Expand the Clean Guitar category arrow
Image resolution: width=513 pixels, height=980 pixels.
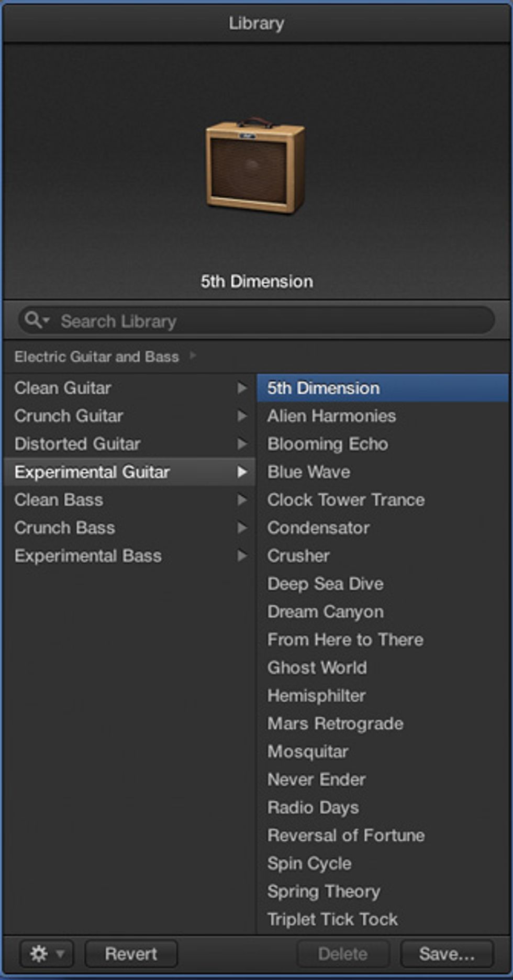click(x=241, y=388)
